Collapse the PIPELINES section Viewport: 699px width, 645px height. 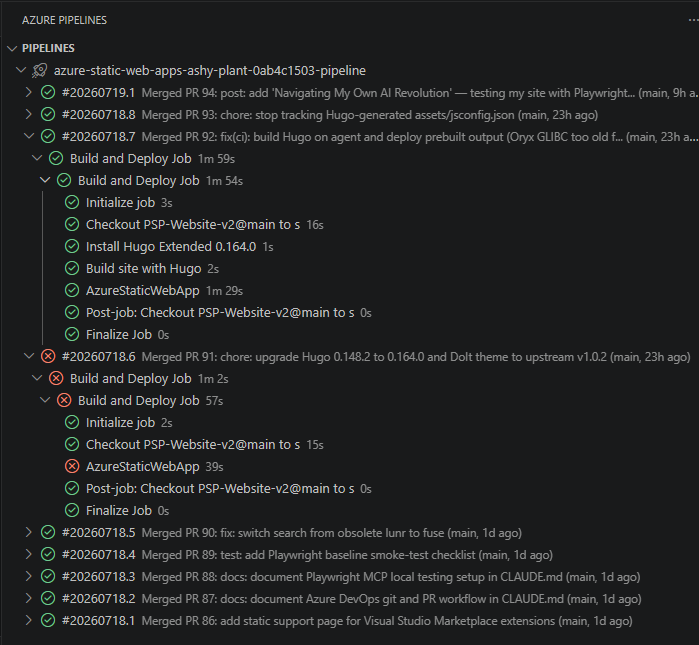point(12,48)
